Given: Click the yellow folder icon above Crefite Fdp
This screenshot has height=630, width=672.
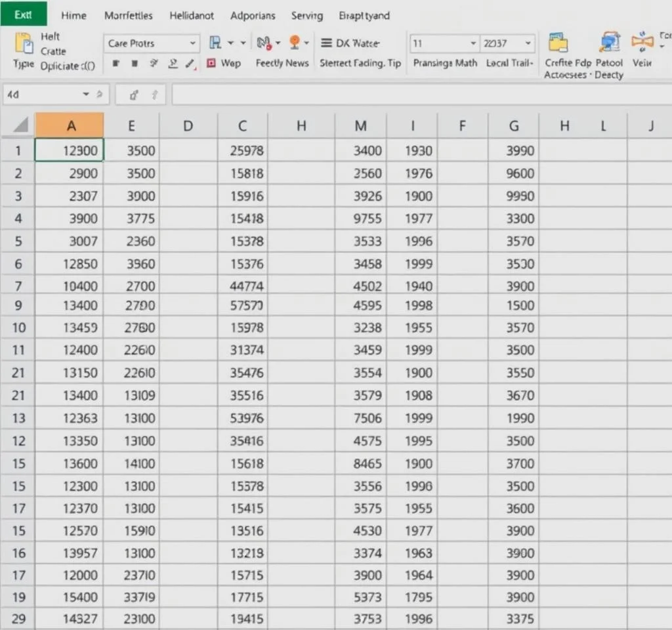Looking at the screenshot, I should pos(558,43).
